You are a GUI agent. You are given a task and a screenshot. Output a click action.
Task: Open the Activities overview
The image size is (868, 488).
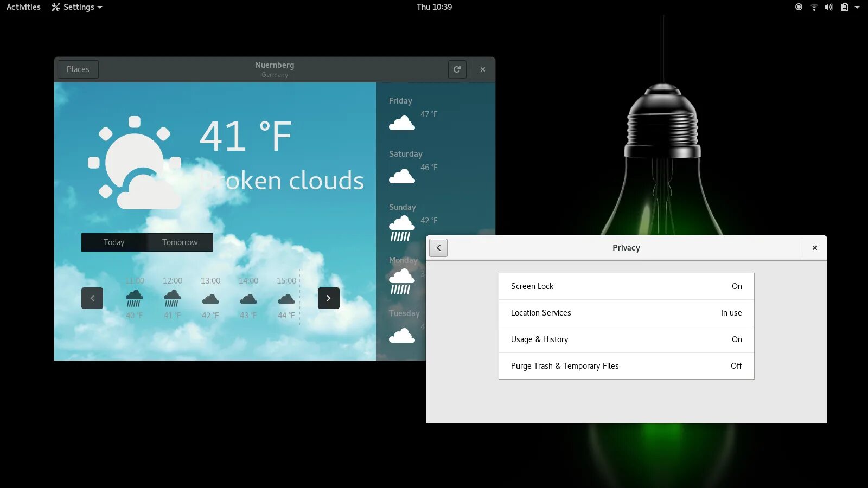[x=23, y=7]
